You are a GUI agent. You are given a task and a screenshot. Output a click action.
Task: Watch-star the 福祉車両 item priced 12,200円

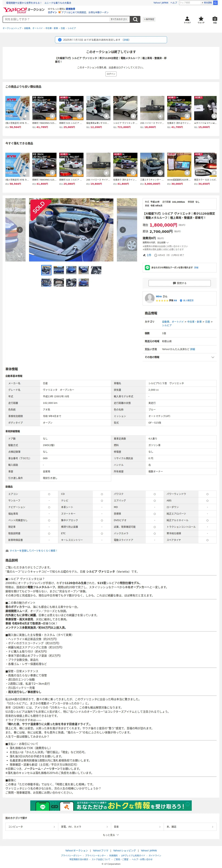(x=106, y=116)
